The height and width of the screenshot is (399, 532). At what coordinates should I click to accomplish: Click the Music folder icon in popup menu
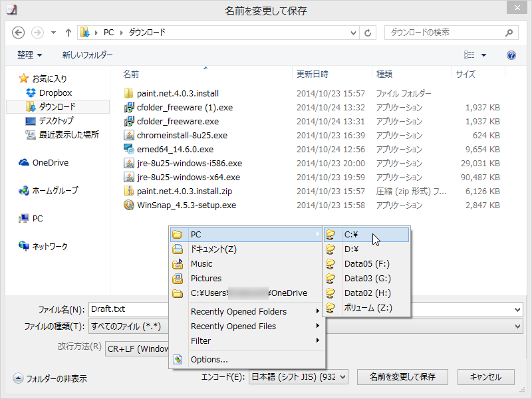(x=178, y=263)
